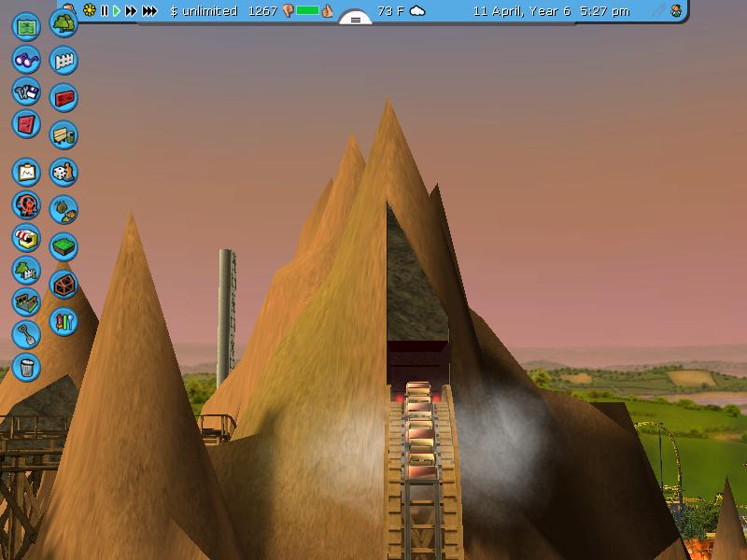
Task: Open the binoculars view options icon
Action: click(x=26, y=59)
